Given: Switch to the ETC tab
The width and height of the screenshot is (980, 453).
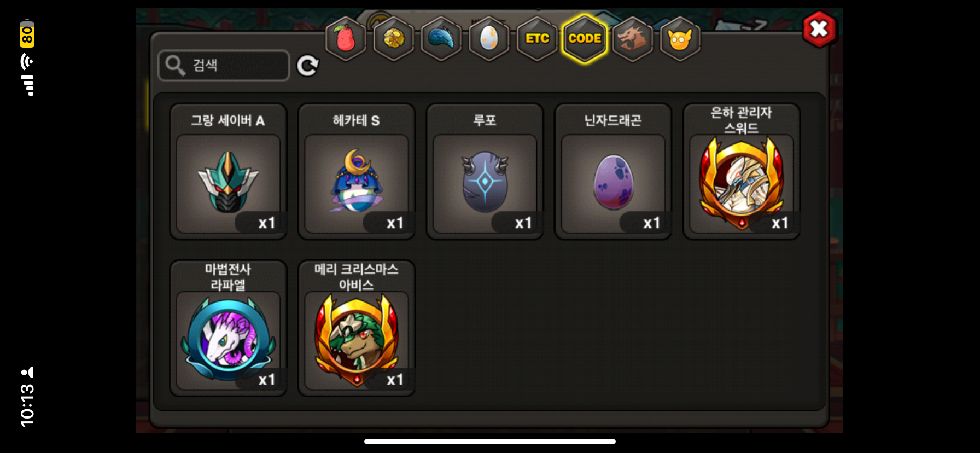Looking at the screenshot, I should [537, 39].
